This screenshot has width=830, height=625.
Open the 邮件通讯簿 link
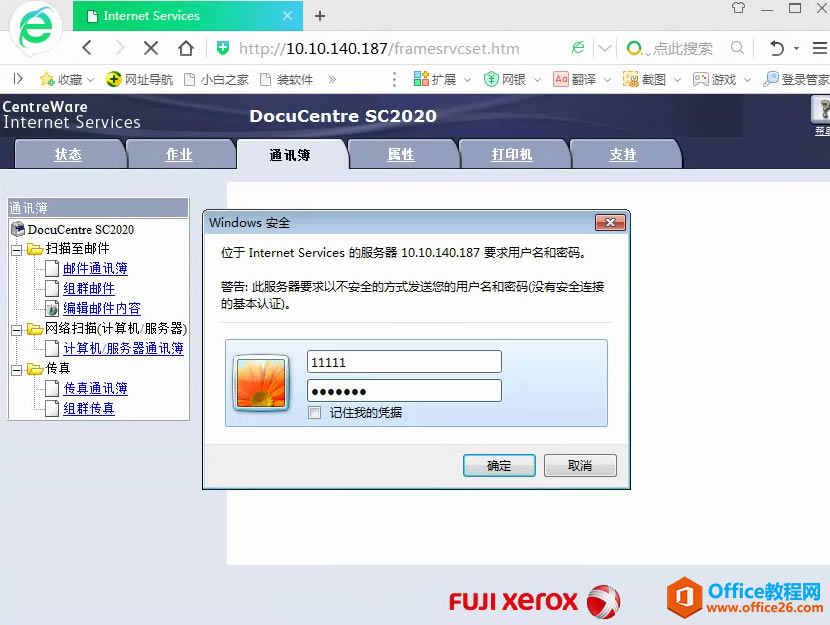tap(95, 268)
